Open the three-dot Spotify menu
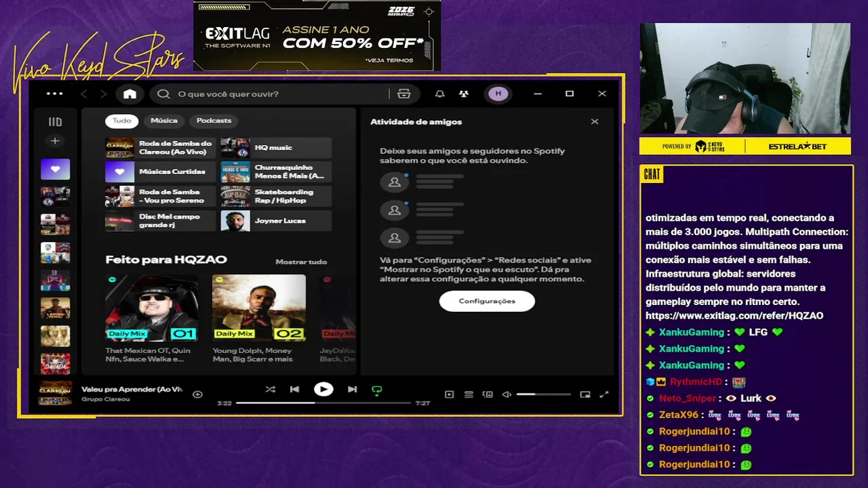The width and height of the screenshot is (868, 488). 55,94
